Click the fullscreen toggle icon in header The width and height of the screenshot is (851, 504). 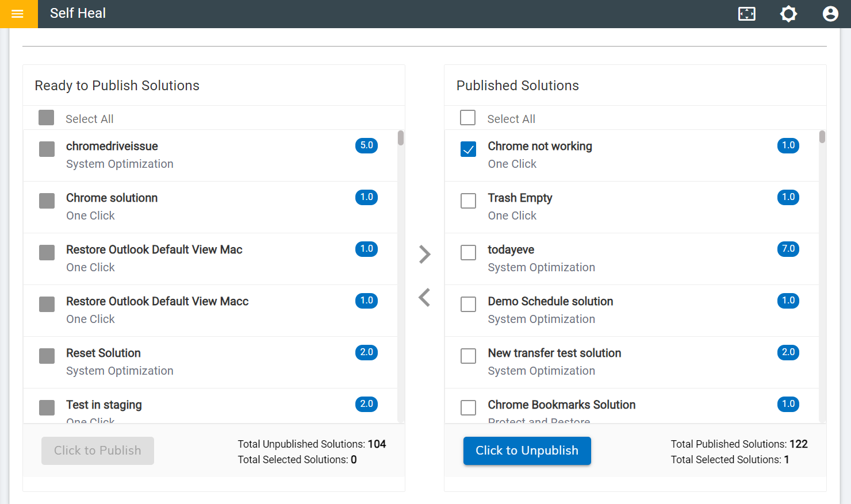746,14
